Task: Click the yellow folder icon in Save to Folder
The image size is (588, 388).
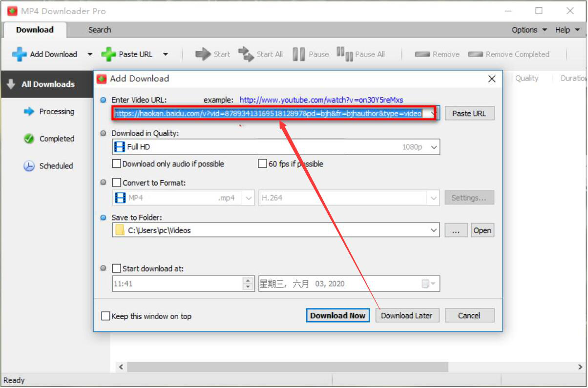Action: tap(120, 230)
